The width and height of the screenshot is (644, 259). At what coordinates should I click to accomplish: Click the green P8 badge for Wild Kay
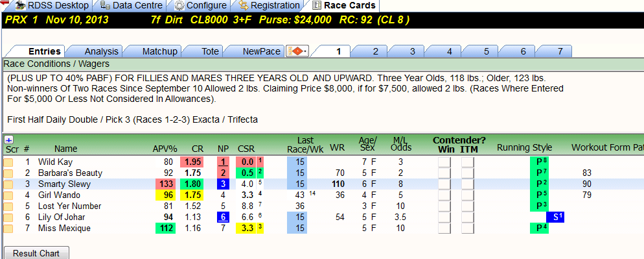[x=540, y=162]
